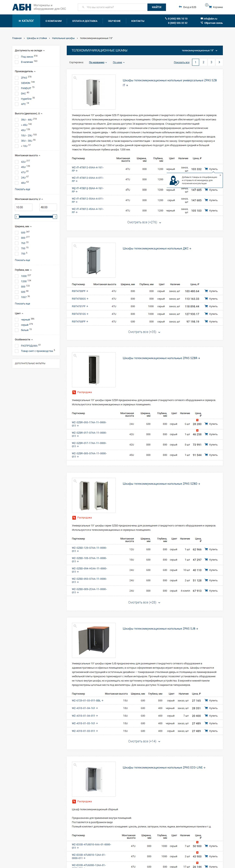Click the red sale percent icon under the ECO-LINE image
The height and width of the screenshot is (868, 235).
[74, 801]
